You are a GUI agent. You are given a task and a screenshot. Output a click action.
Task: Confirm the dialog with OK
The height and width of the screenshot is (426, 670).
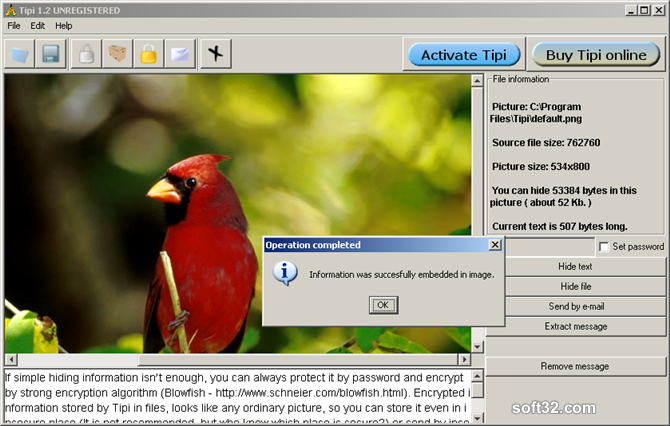click(383, 305)
